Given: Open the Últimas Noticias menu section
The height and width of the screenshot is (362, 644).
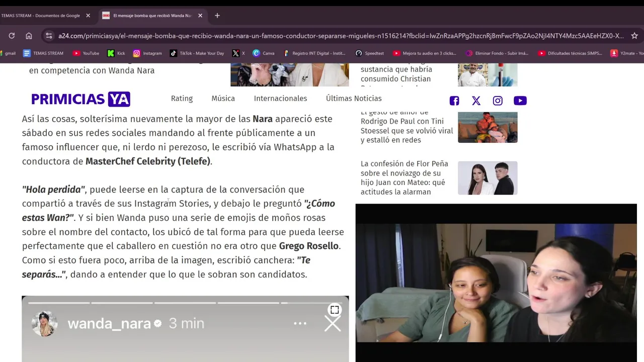Looking at the screenshot, I should (x=354, y=99).
